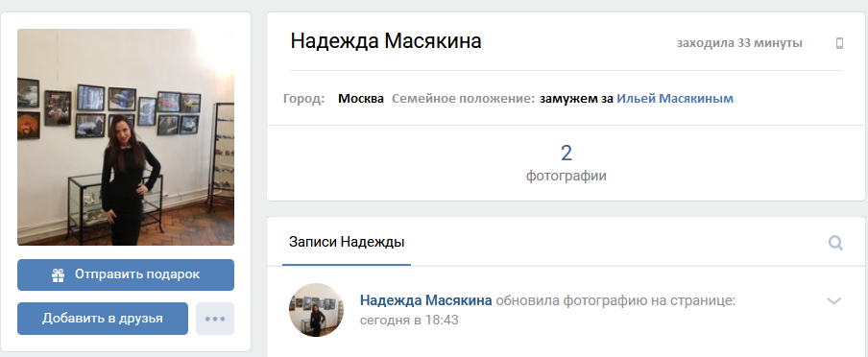Click the заходила 33 минуты status text
The image size is (868, 357).
click(739, 43)
